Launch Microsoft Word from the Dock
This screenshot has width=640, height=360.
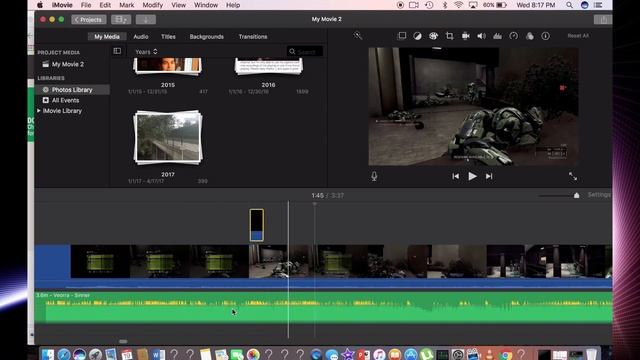(158, 354)
